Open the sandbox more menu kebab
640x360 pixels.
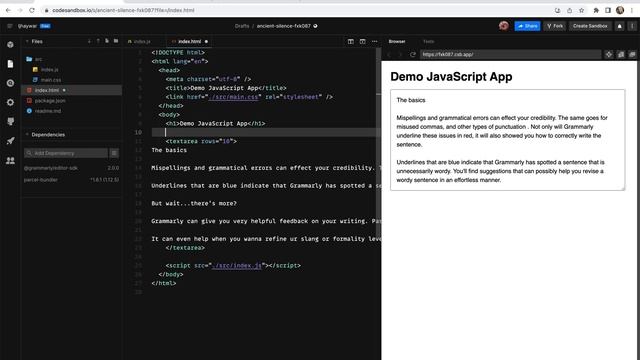coord(632,26)
